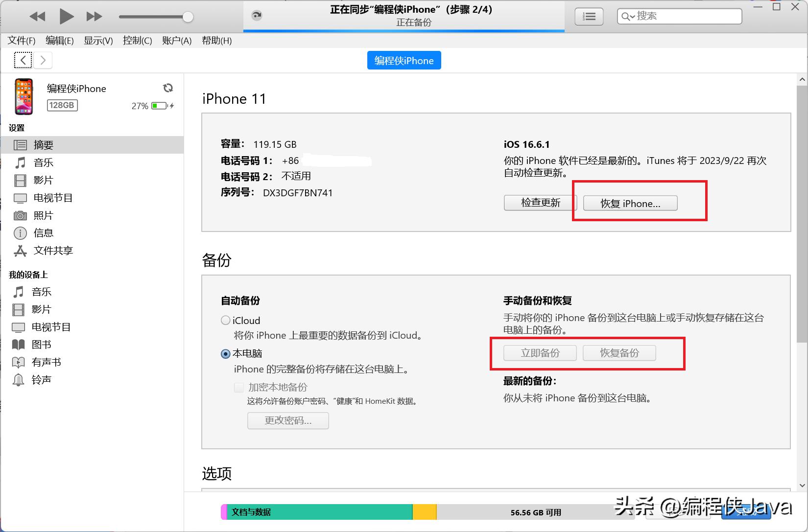
Task: Open the 电视节目 settings section
Action: coord(53,198)
